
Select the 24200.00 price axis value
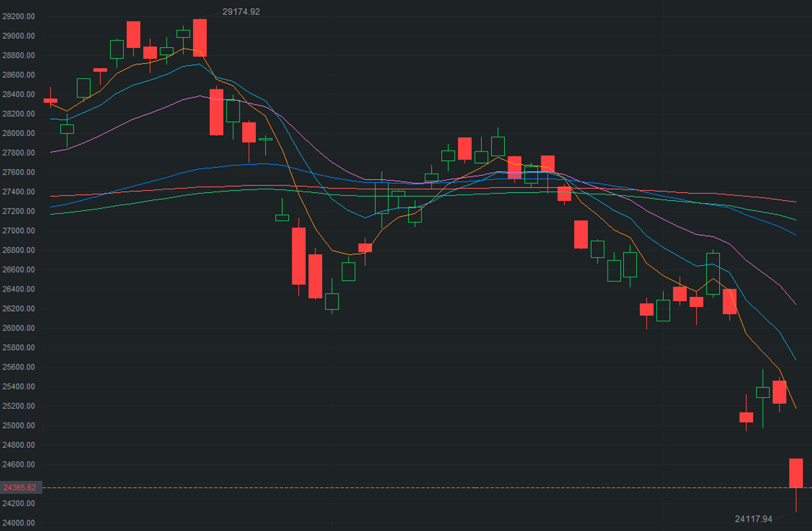coord(19,504)
